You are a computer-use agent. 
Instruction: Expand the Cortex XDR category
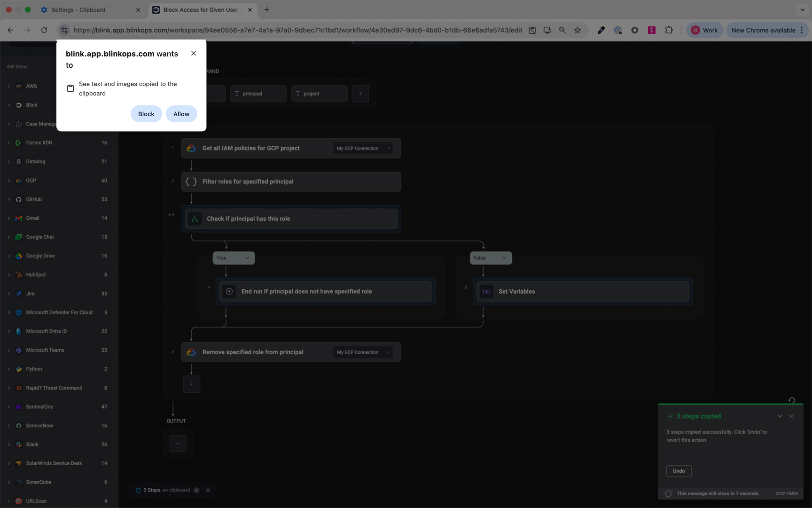pos(9,143)
